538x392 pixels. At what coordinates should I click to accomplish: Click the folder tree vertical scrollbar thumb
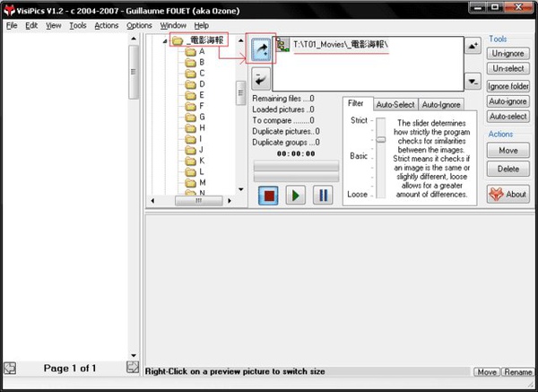(241, 92)
